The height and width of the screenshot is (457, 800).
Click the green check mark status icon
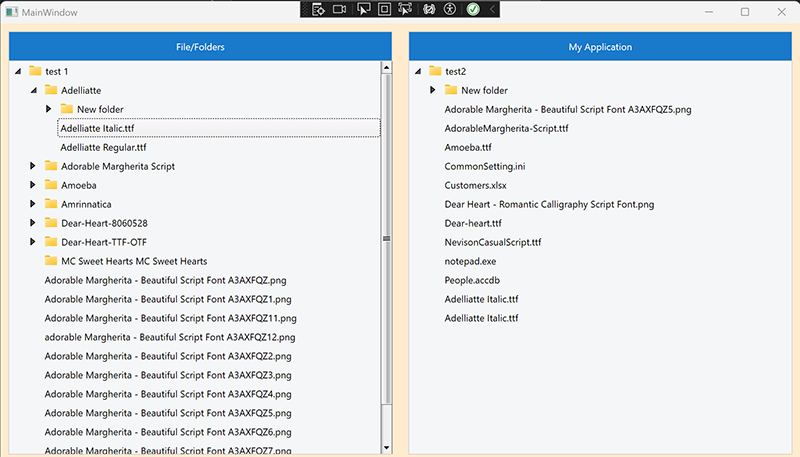coord(473,9)
